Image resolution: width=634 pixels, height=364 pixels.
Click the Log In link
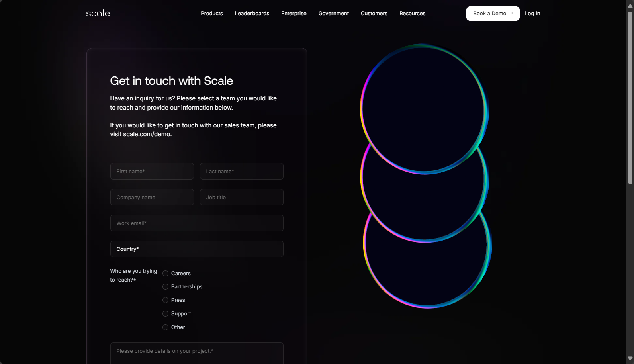tap(532, 13)
